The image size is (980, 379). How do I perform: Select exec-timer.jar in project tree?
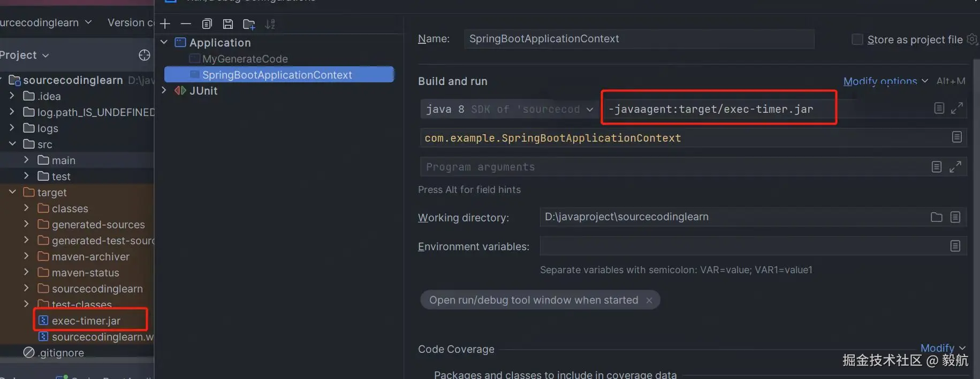tap(86, 321)
